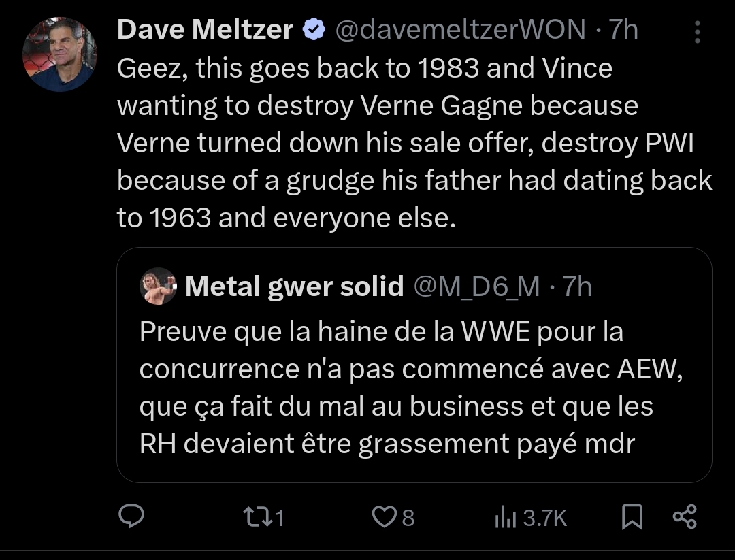Click the blue verified badge

coord(313,29)
